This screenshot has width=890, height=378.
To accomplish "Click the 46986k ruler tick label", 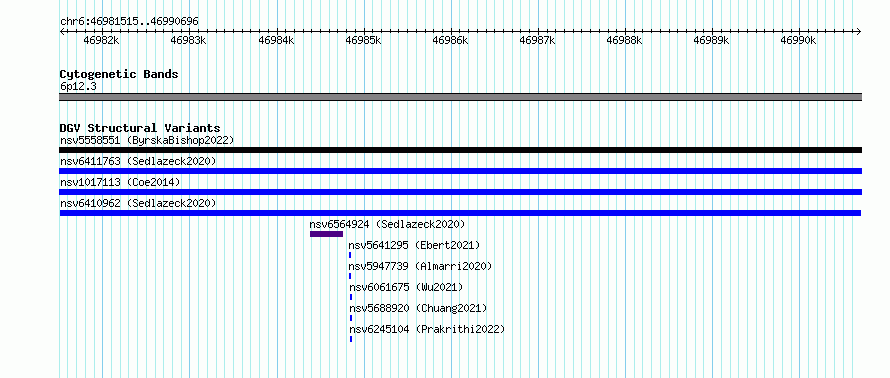I will (450, 40).
